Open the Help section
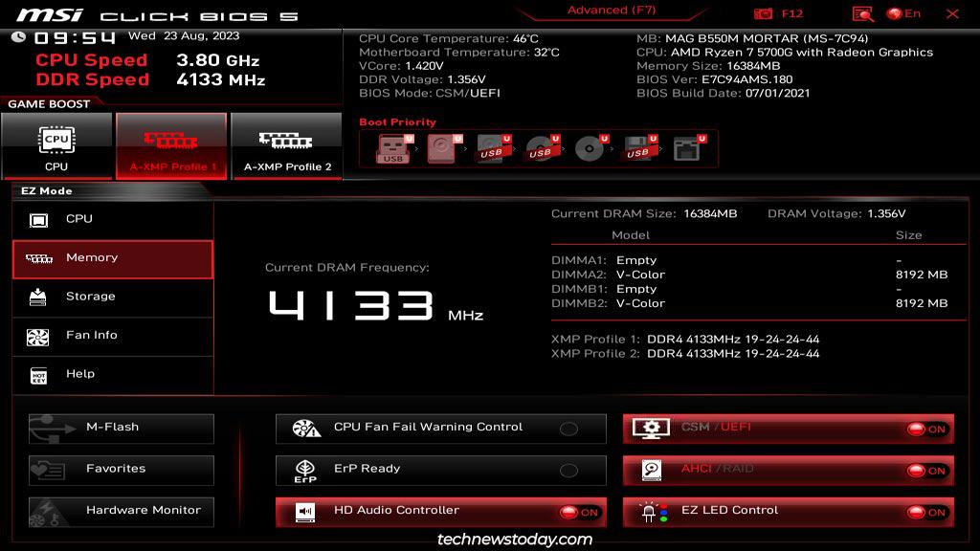The image size is (980, 551). click(x=113, y=375)
